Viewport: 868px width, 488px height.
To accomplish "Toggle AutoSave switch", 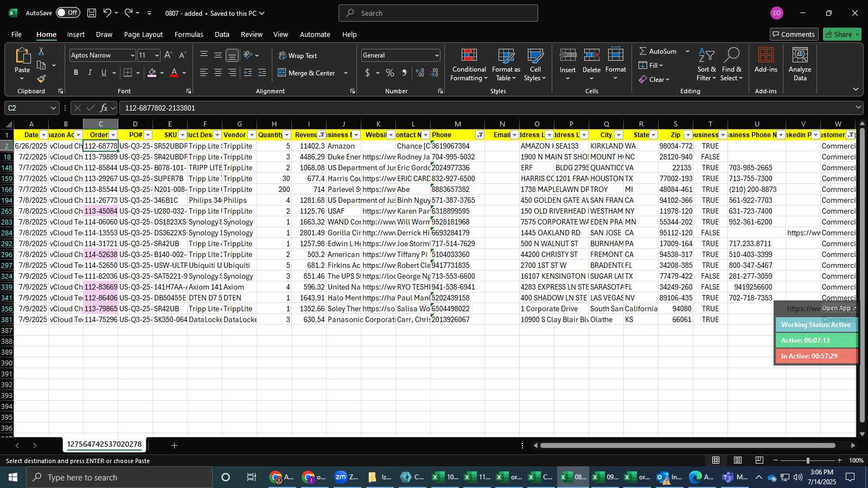I will click(68, 13).
